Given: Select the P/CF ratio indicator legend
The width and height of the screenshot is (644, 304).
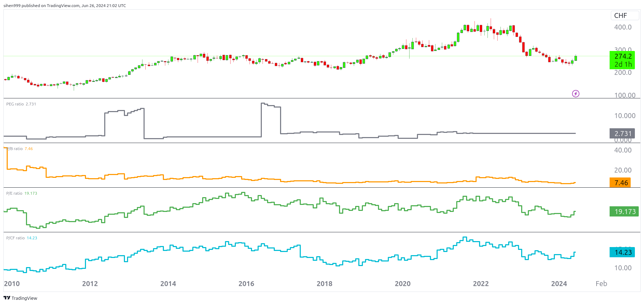Looking at the screenshot, I should click(x=21, y=238).
